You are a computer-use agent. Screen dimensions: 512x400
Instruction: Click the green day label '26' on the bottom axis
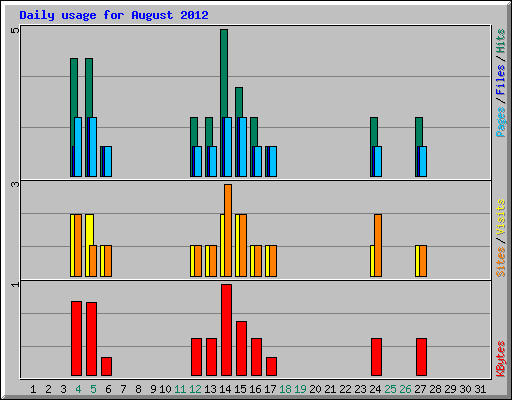pos(405,389)
